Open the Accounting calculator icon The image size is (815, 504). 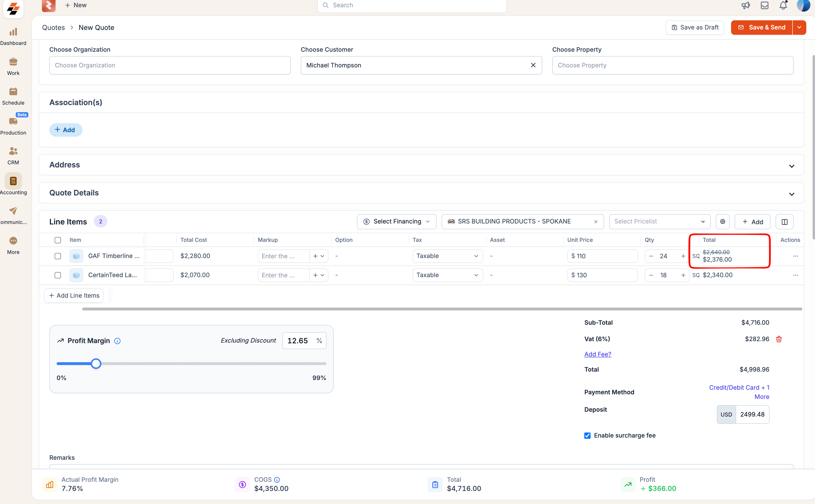click(13, 181)
